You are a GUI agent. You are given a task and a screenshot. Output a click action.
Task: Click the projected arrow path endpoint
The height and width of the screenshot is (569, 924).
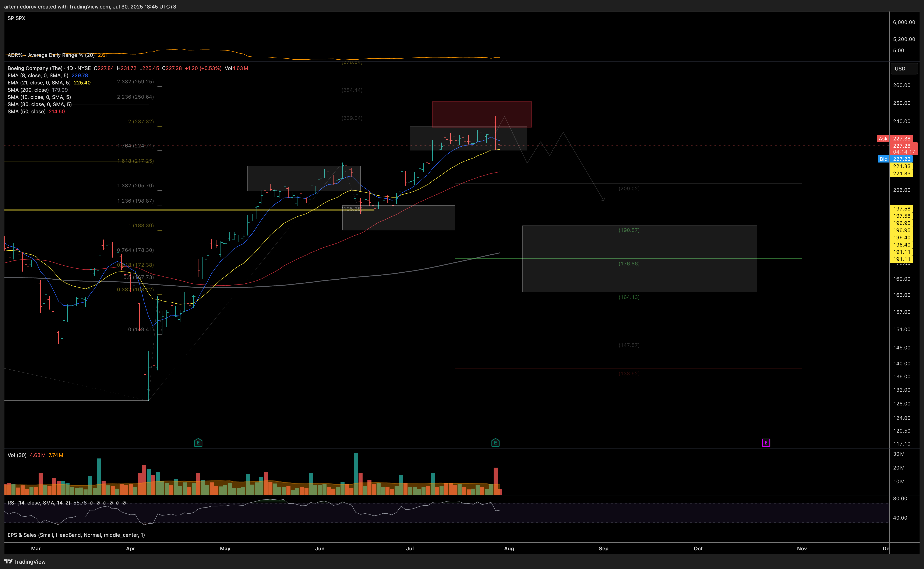tap(604, 200)
